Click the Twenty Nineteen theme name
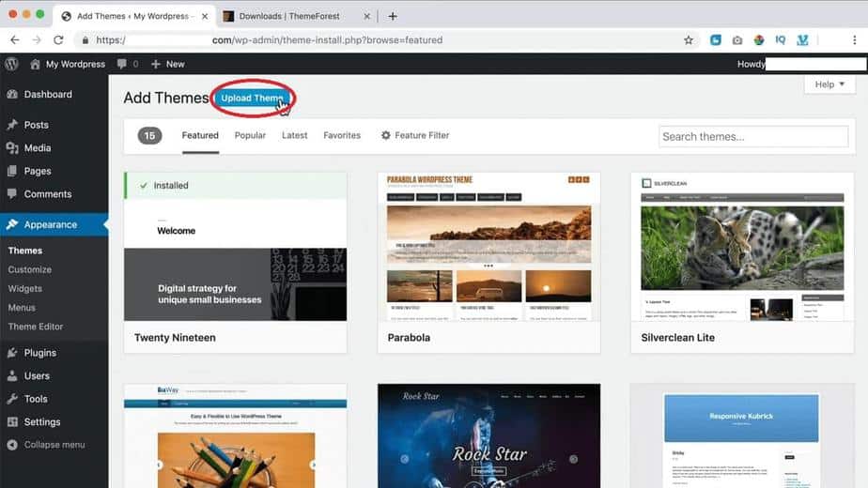Image resolution: width=868 pixels, height=488 pixels. tap(175, 338)
